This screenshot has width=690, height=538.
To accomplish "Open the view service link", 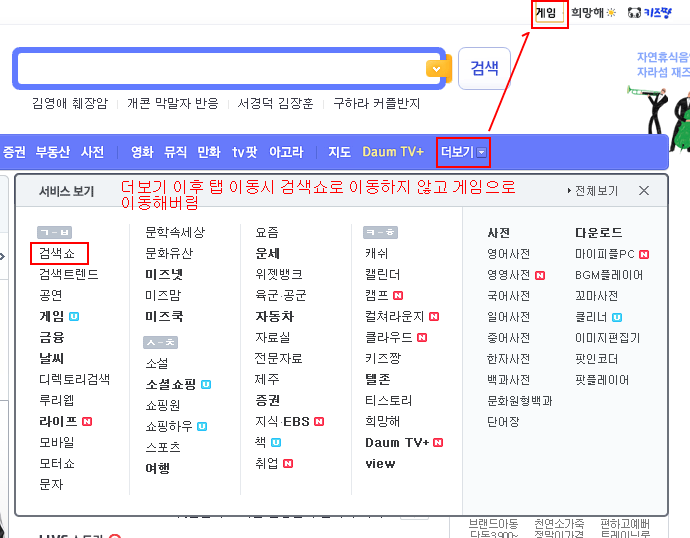I will pos(380,464).
